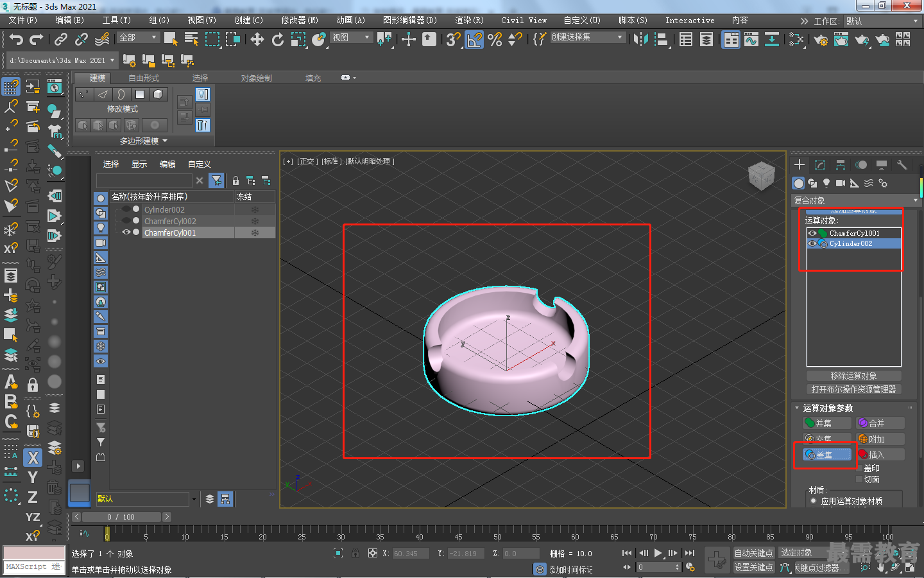924x578 pixels.
Task: Open the 修改器(M) menu
Action: point(300,21)
